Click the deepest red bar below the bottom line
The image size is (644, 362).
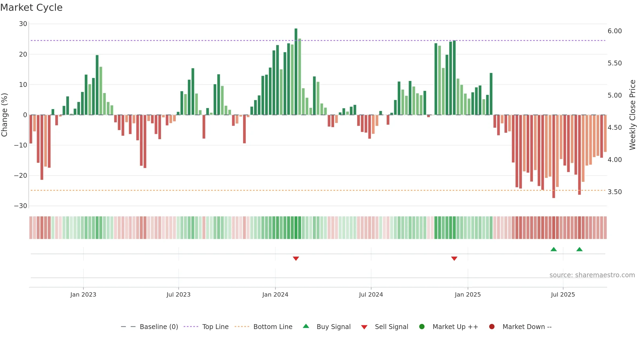coord(554,157)
